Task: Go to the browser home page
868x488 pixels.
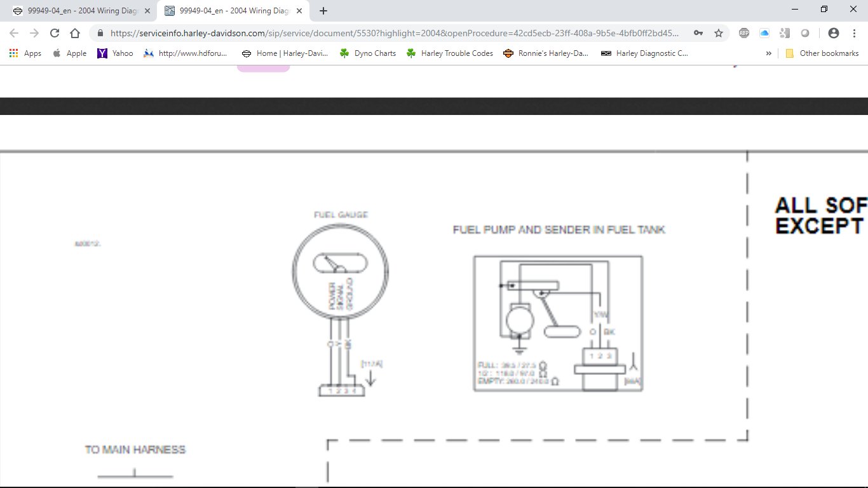Action: [x=75, y=33]
